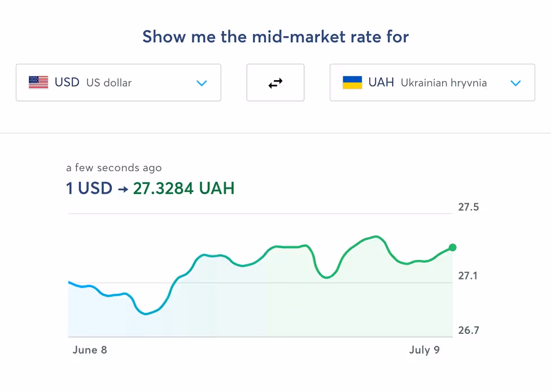Screen dimensions: 551x392
Task: Select the green endpoint dot on the chart
Action: pos(452,247)
